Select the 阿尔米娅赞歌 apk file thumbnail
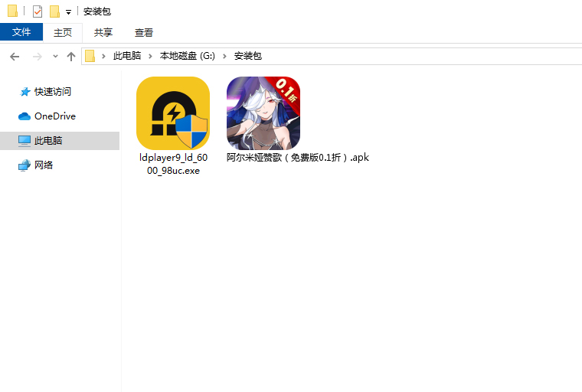 pyautogui.click(x=263, y=113)
